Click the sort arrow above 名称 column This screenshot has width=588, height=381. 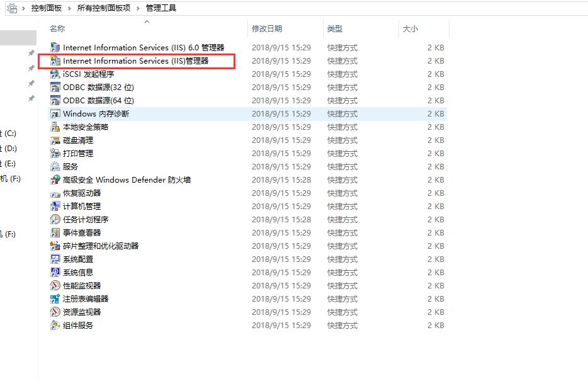[147, 22]
